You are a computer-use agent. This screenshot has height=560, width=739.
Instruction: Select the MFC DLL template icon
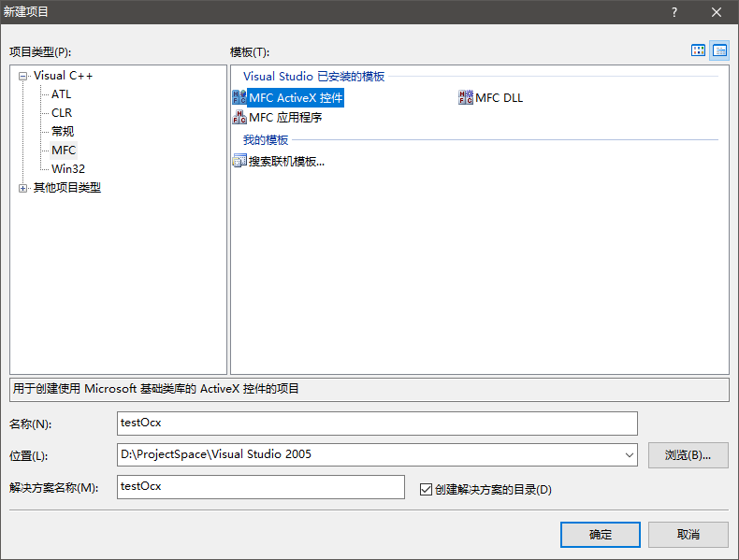[466, 98]
